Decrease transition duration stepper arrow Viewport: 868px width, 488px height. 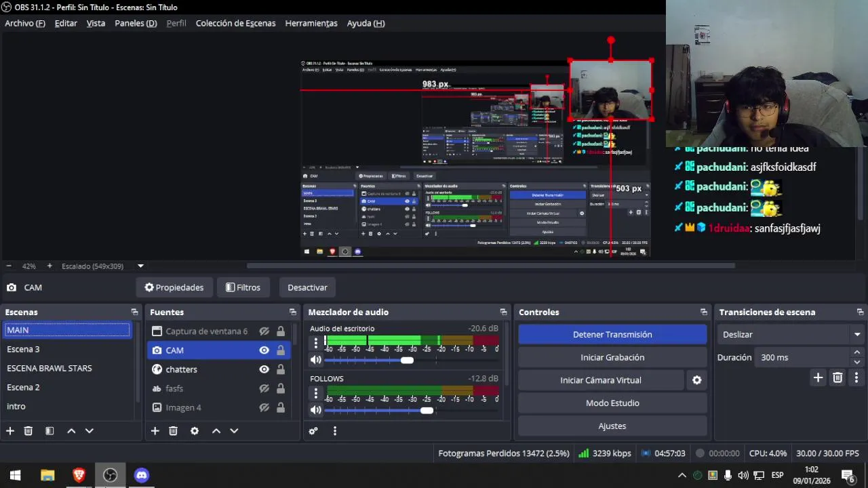tap(857, 362)
